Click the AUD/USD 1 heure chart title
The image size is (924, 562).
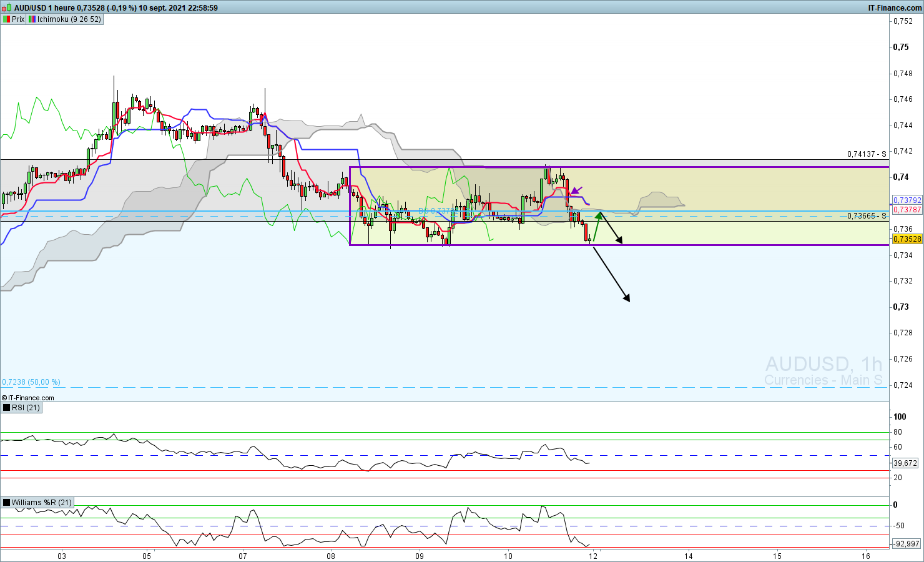click(x=44, y=8)
